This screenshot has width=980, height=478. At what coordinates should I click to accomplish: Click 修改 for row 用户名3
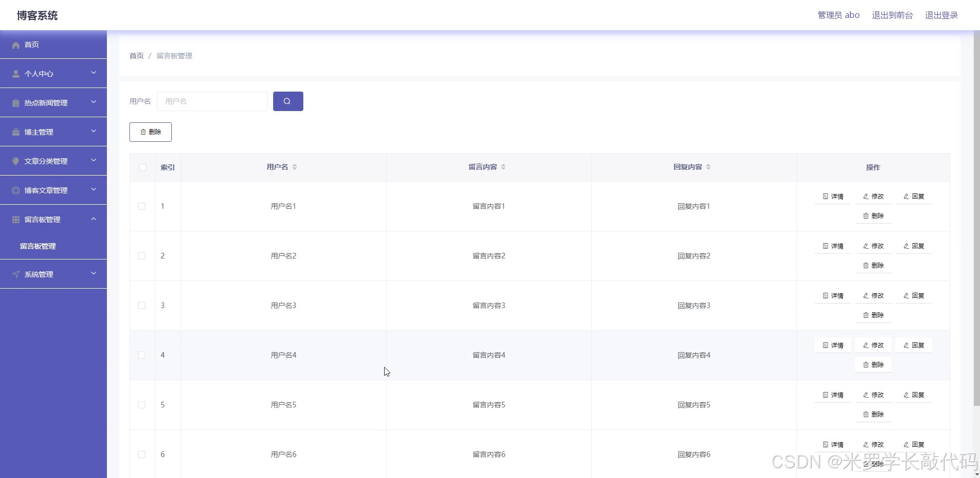point(873,296)
